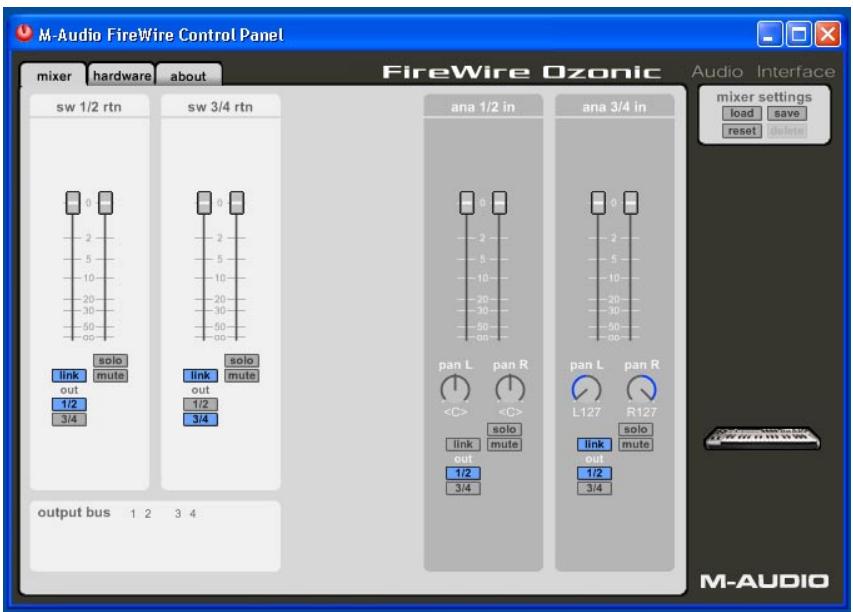This screenshot has width=853, height=612.
Task: Route ana 1/2 in to output 3/4
Action: click(x=463, y=488)
